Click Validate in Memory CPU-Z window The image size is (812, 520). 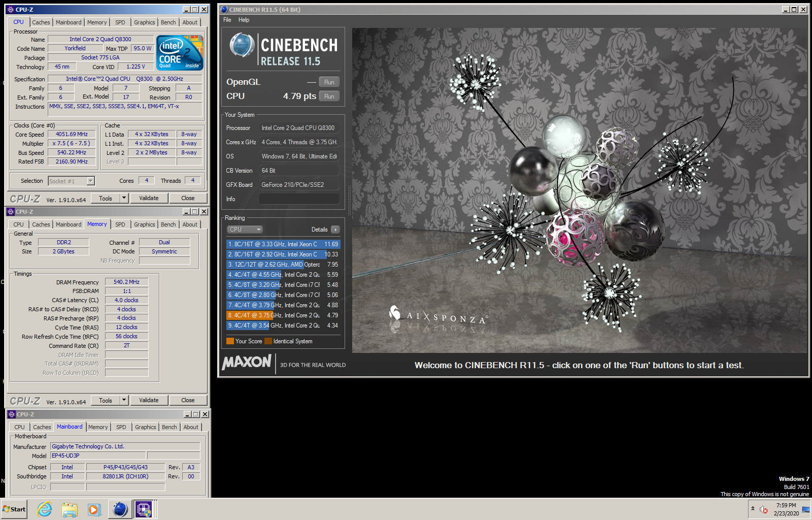tap(149, 400)
